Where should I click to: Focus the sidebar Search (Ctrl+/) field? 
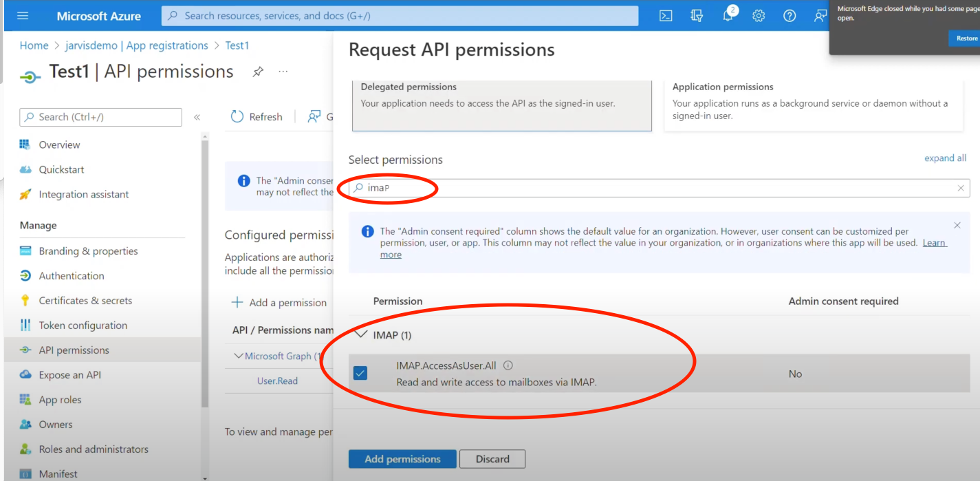coord(100,117)
